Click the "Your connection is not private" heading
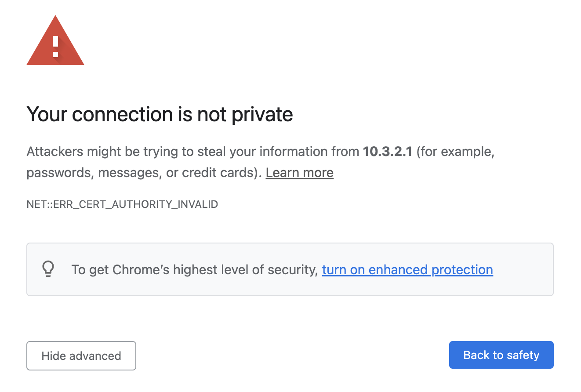581x392 pixels. click(x=160, y=114)
